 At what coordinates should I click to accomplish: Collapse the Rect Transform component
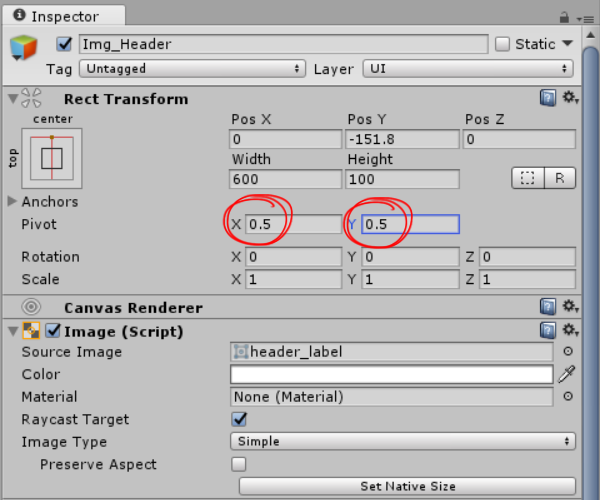(13, 99)
